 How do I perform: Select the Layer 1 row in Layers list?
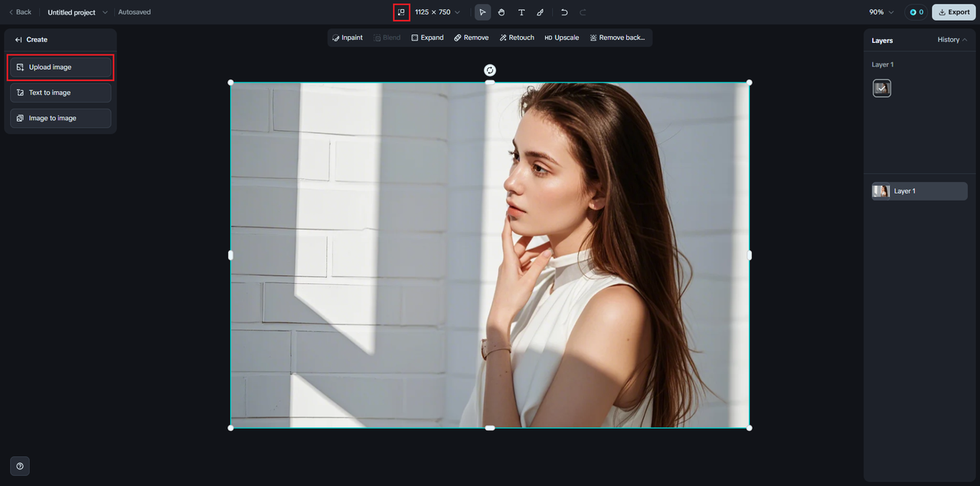click(x=920, y=191)
